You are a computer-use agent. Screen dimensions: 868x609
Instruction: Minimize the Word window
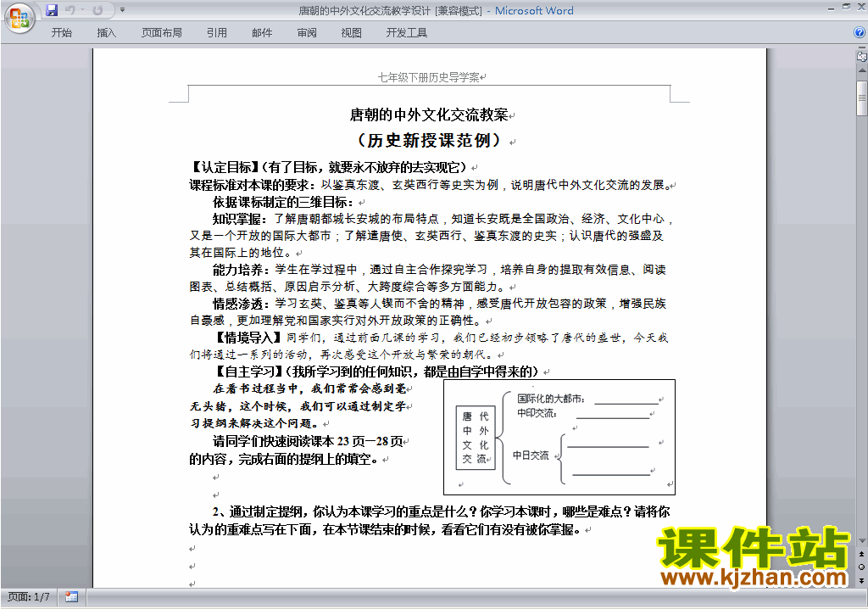pyautogui.click(x=831, y=8)
